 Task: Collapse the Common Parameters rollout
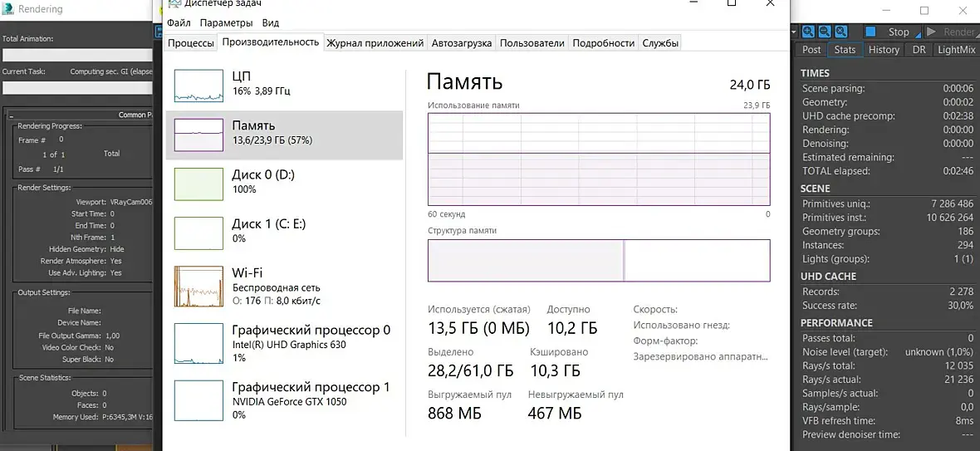[83, 115]
